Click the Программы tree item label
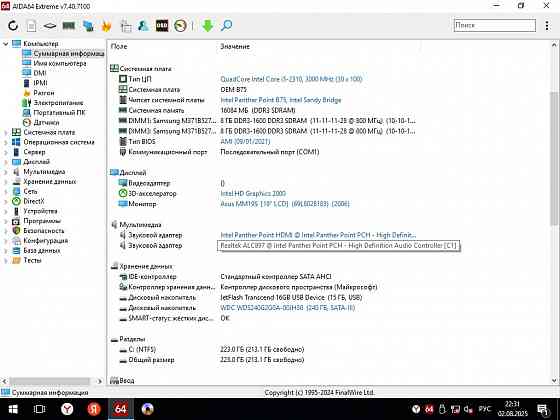Image resolution: width=560 pixels, height=420 pixels. click(x=42, y=221)
